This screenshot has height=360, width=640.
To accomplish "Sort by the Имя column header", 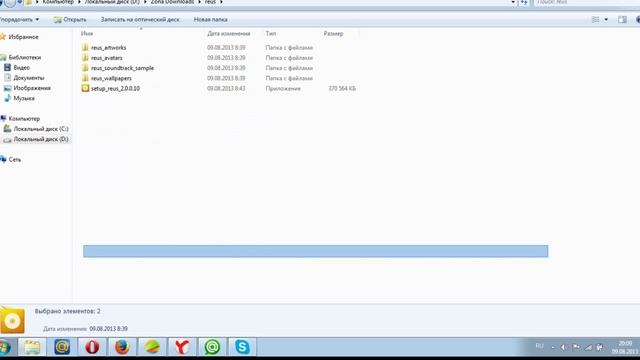I will [87, 33].
